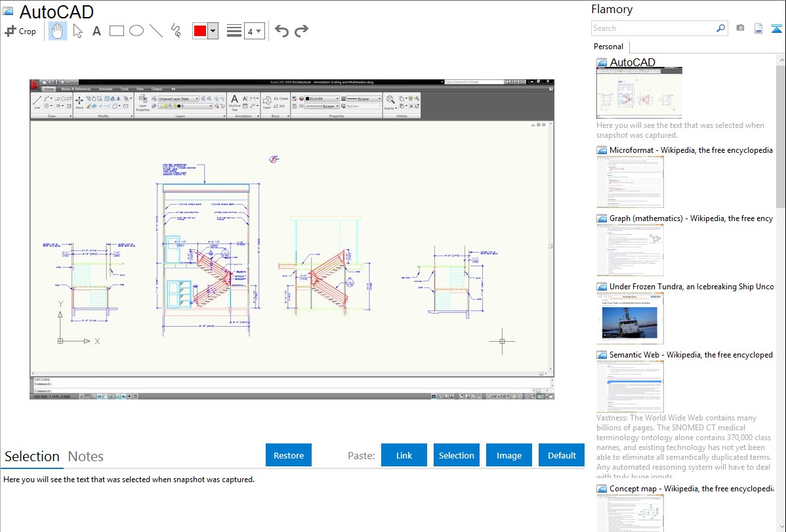786x532 pixels.
Task: Switch to the Notes tab
Action: [86, 457]
